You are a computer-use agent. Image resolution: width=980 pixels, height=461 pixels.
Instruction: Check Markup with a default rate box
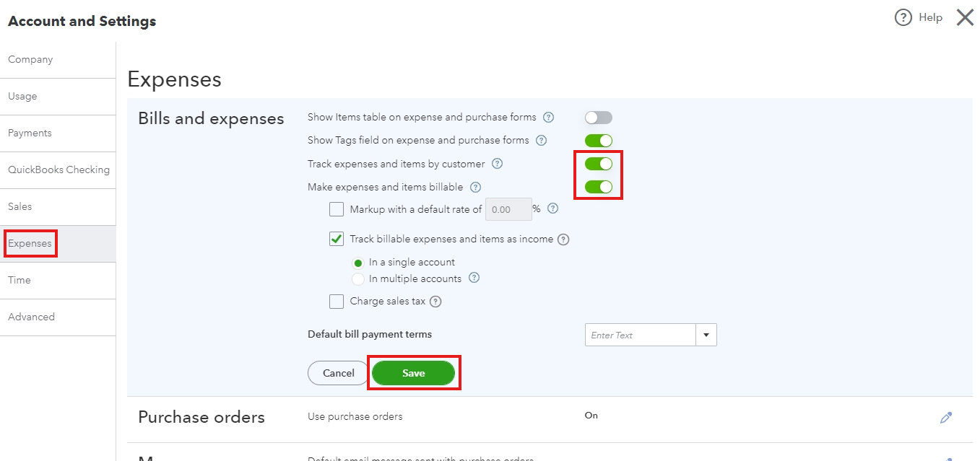[x=337, y=209]
